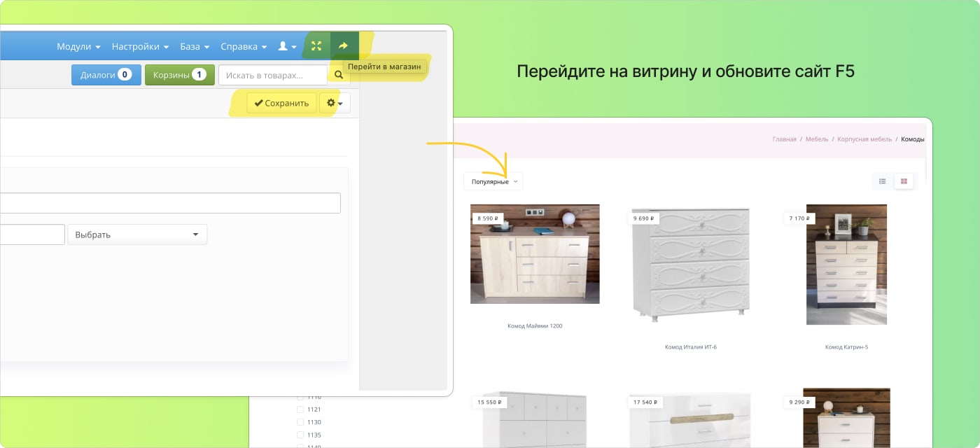Check the 1135 filter checkbox

point(300,435)
